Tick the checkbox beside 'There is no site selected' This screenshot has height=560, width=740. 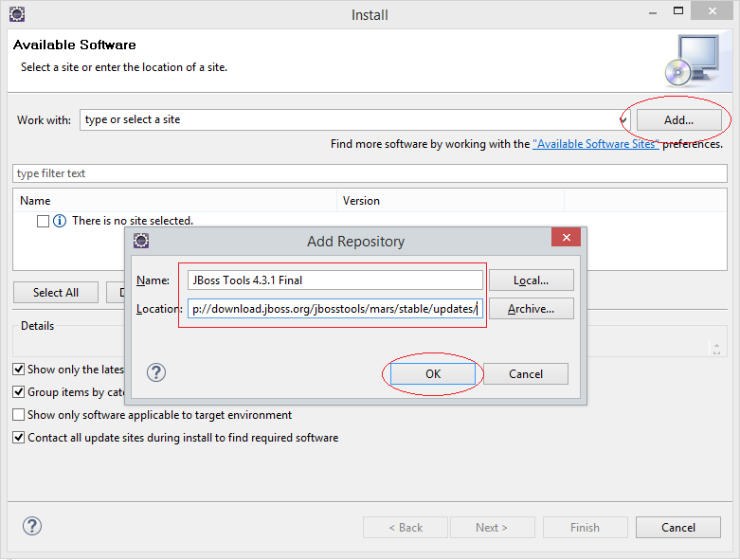pos(43,221)
